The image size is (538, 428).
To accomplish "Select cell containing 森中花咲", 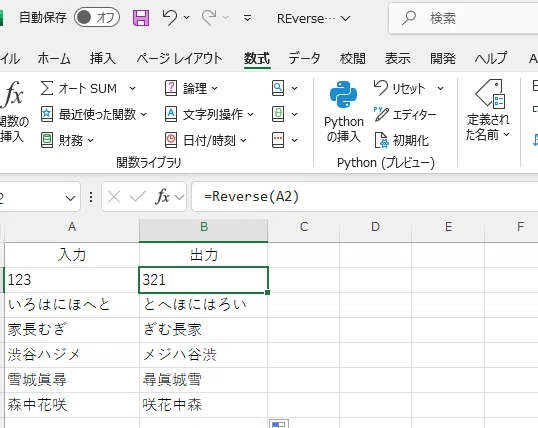I will [72, 405].
